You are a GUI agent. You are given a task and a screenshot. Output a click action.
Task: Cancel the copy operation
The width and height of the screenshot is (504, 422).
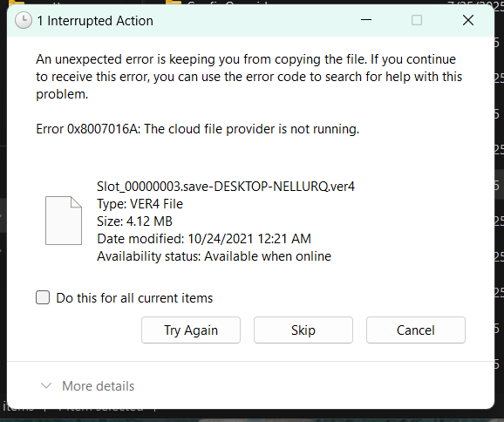(416, 330)
